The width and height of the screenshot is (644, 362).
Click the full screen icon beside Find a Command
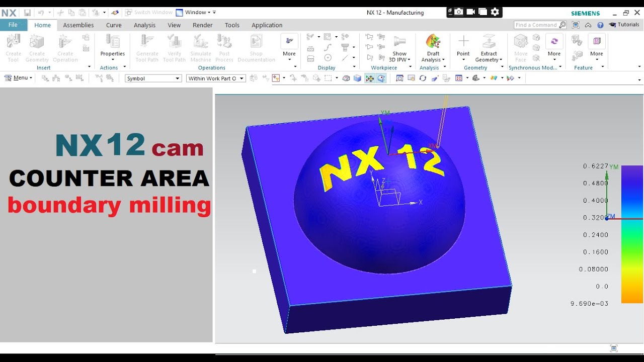[x=576, y=25]
